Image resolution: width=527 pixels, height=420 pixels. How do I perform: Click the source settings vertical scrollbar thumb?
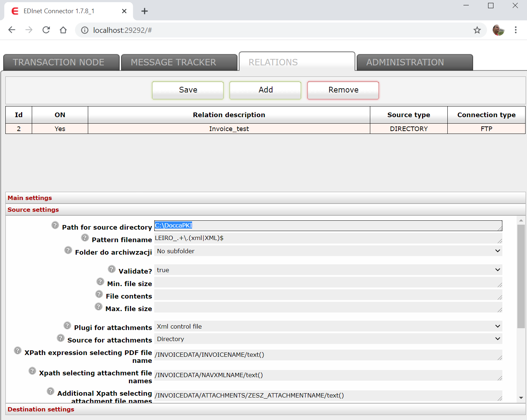coord(521,276)
